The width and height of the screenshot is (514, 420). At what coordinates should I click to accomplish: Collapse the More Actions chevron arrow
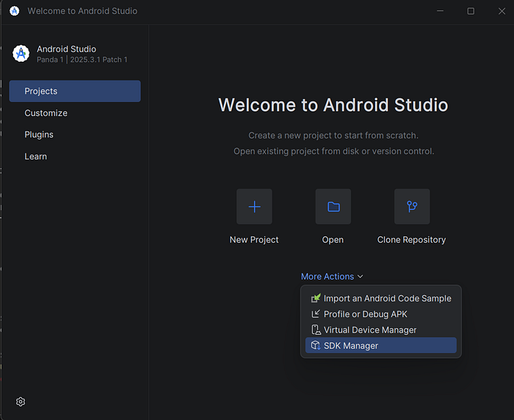pos(361,276)
